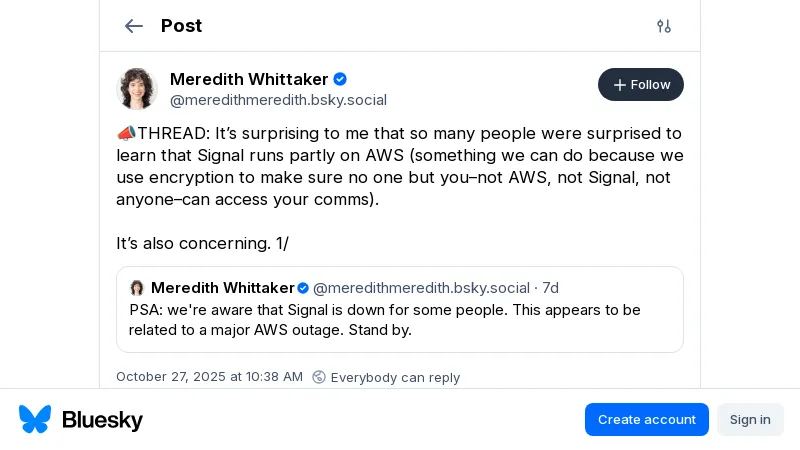Click the plus icon in Follow button

(619, 85)
